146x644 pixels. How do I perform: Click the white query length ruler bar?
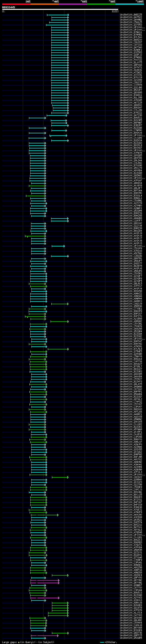(60, 9)
